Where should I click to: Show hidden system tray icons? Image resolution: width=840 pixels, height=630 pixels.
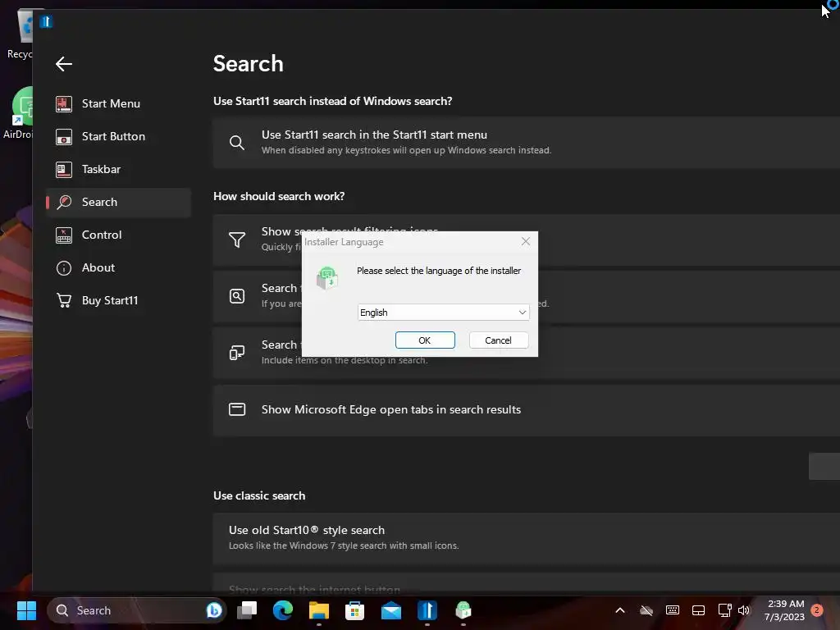coord(620,610)
